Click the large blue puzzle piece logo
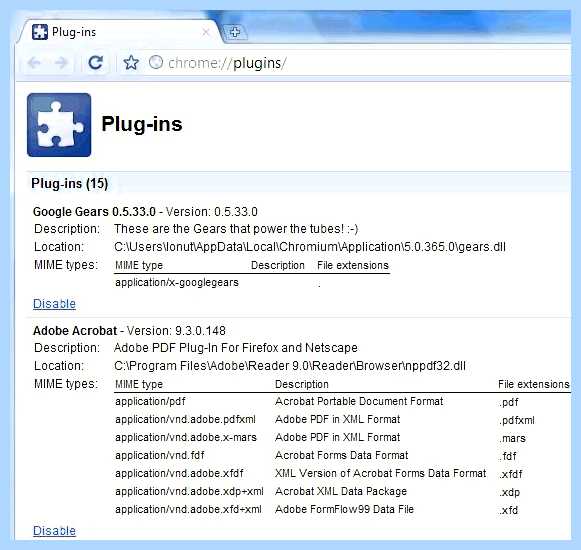This screenshot has width=581, height=550. 59,125
